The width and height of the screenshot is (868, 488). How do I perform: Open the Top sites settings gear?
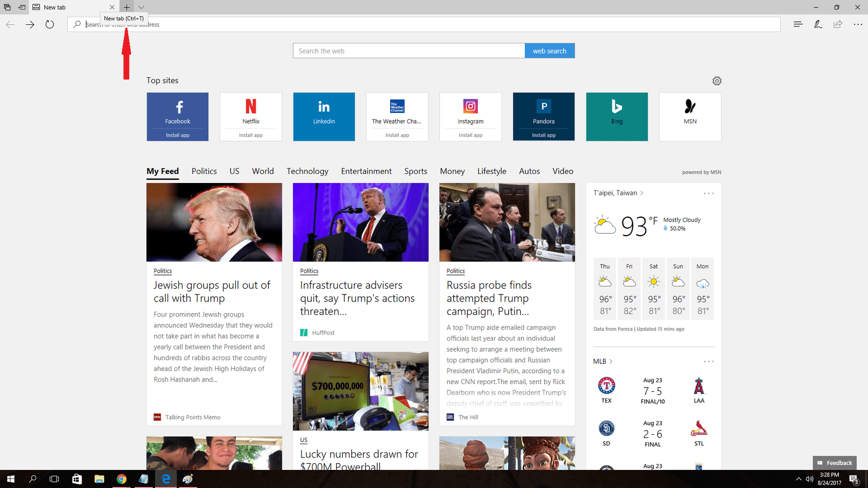tap(717, 81)
